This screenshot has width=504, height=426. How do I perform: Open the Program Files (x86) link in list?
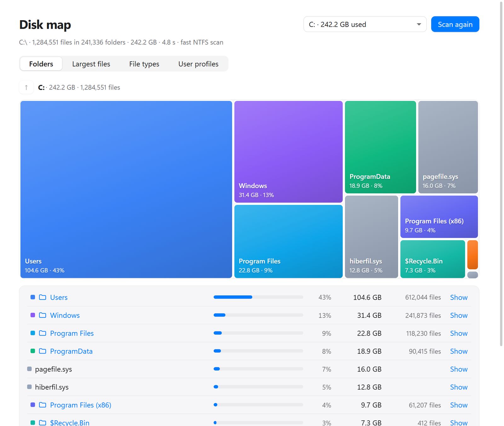click(x=81, y=405)
